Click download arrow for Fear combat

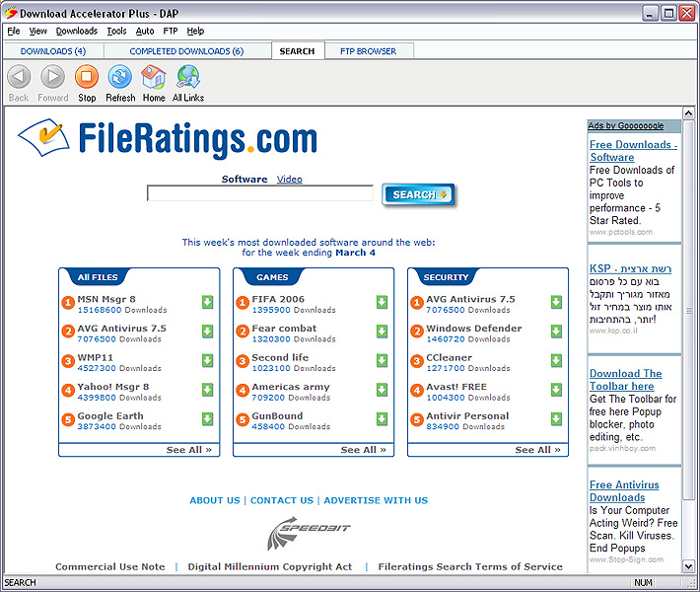pos(382,332)
